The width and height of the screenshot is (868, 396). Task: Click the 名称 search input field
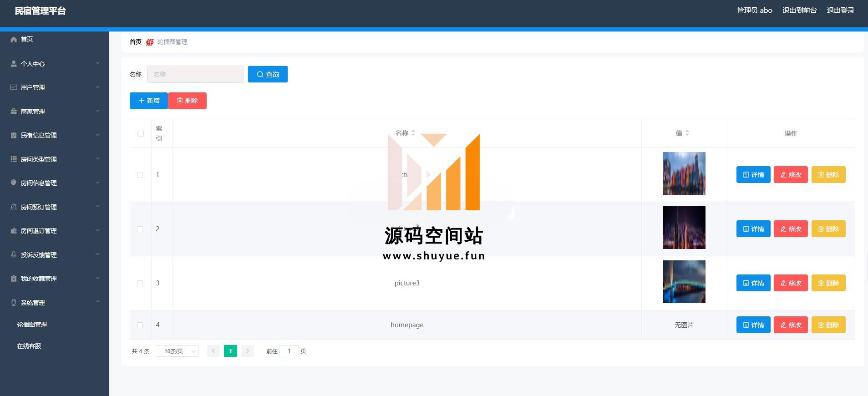coord(195,74)
